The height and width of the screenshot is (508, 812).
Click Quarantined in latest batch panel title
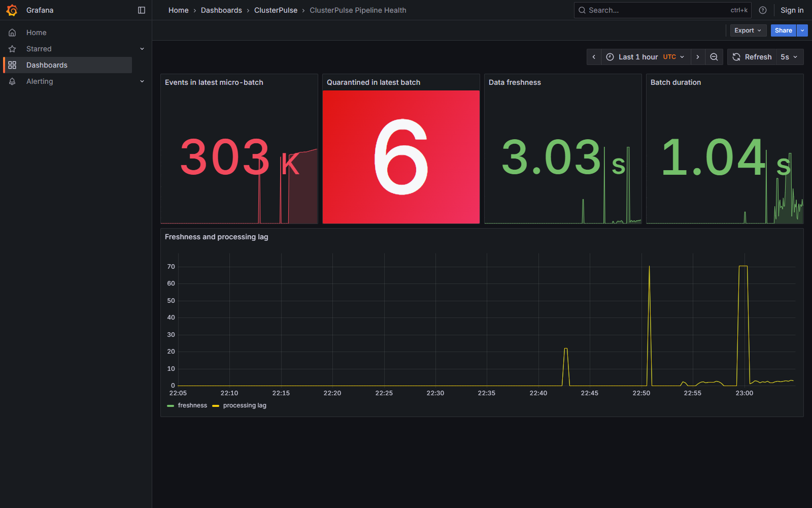click(x=374, y=82)
